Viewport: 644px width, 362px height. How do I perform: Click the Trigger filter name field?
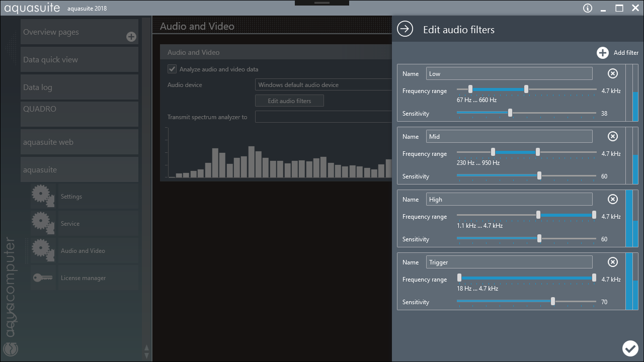click(509, 262)
